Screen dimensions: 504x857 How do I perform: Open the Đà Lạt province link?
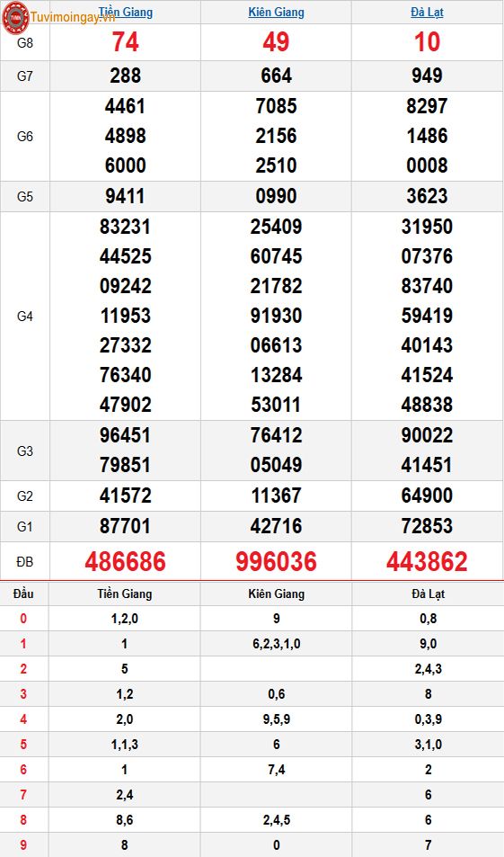point(427,12)
